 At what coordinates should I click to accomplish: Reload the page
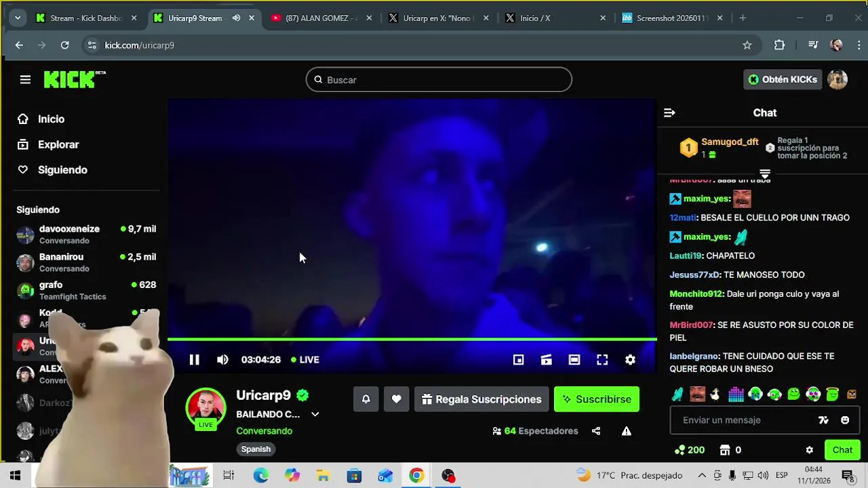click(x=64, y=45)
